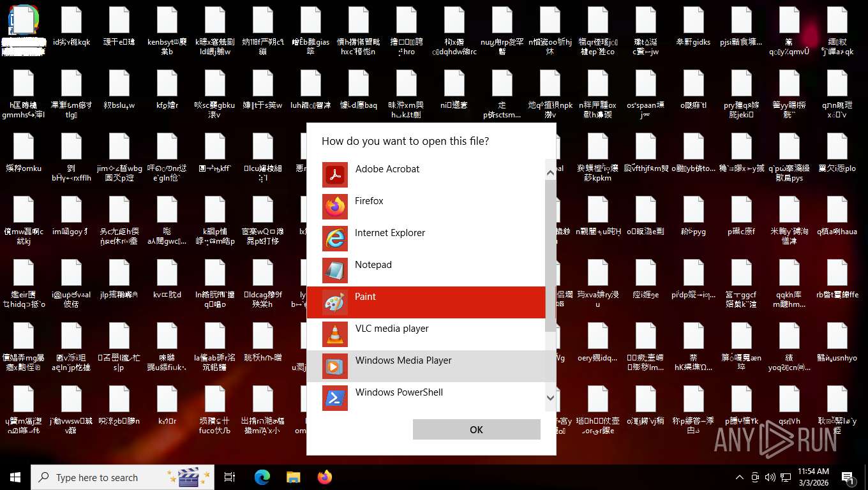
Task: Open the Windows Start menu
Action: point(15,477)
